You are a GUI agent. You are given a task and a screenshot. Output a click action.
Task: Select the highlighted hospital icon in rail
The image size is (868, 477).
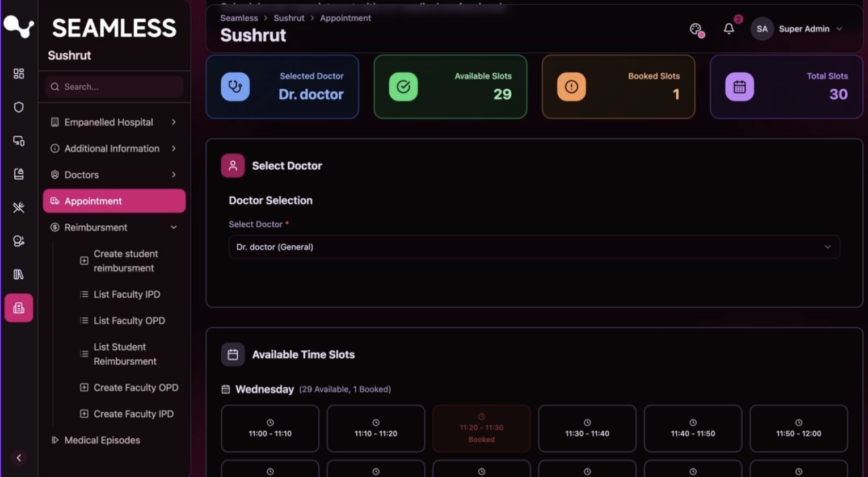coord(19,308)
